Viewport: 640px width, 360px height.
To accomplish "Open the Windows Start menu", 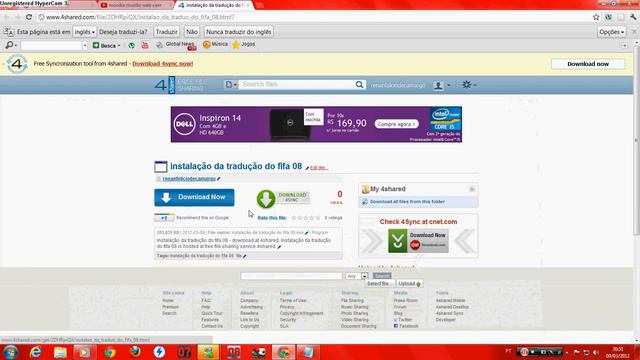I will [11, 352].
